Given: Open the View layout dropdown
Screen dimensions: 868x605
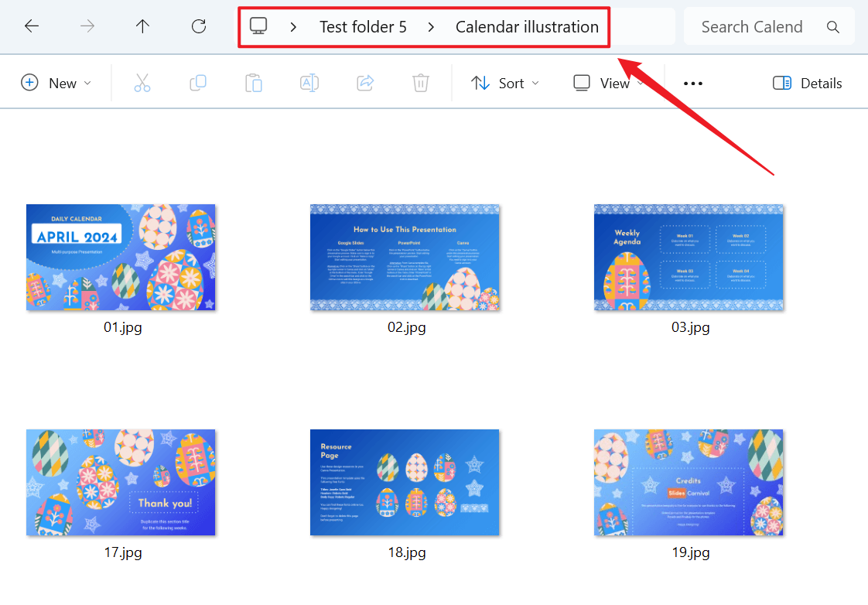Looking at the screenshot, I should coord(608,83).
